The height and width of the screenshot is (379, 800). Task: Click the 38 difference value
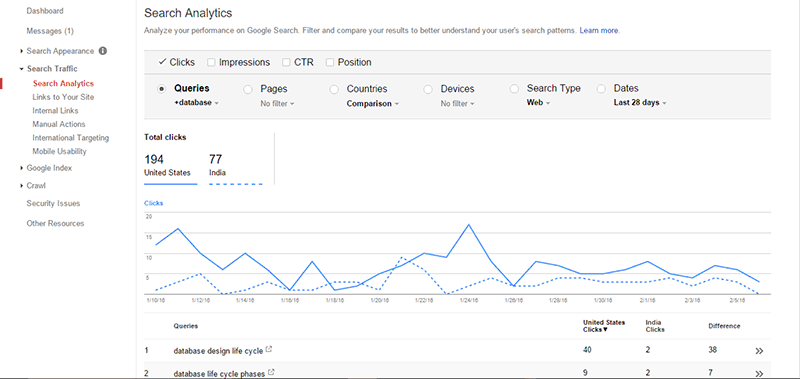tap(713, 350)
